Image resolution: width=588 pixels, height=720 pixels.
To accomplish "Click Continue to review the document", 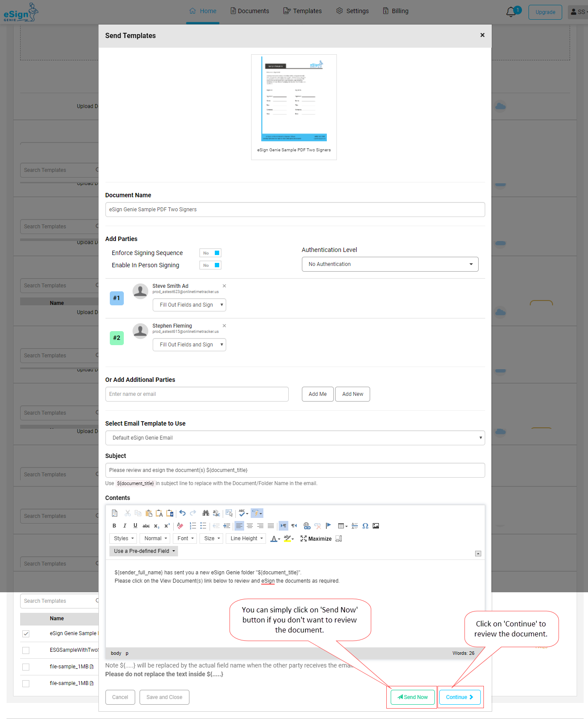I will 459,697.
